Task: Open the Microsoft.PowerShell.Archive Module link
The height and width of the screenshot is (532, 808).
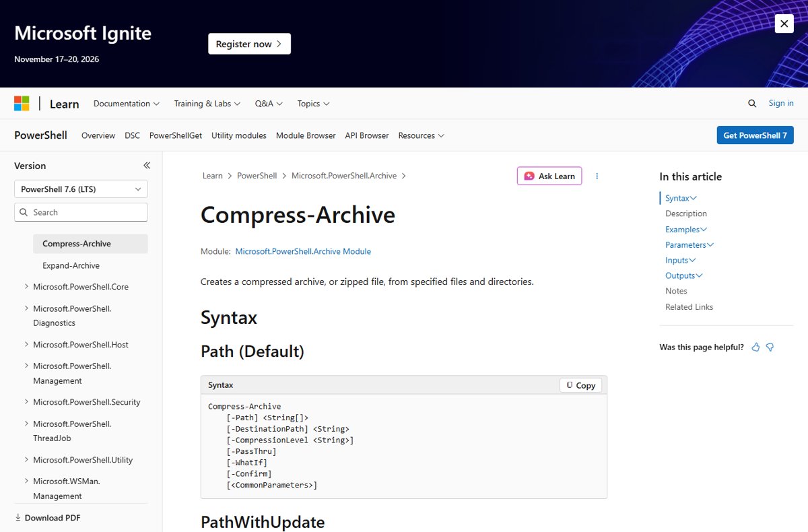Action: click(303, 251)
